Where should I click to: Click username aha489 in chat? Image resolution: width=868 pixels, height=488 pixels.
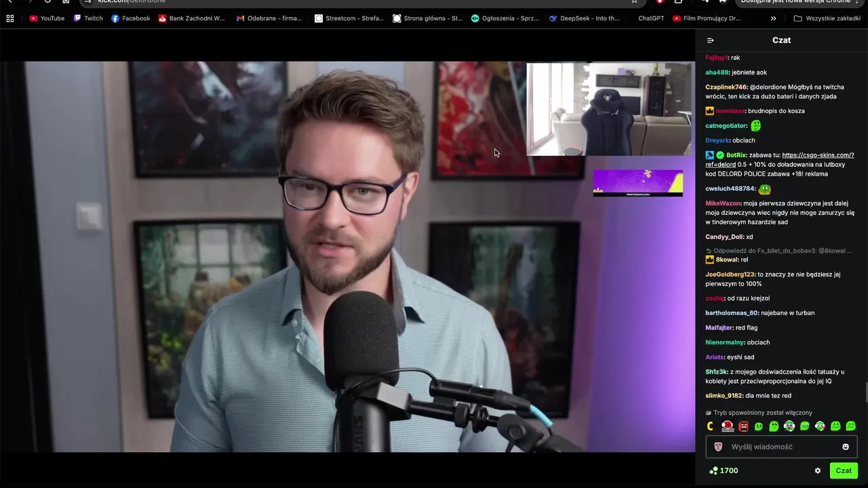click(717, 73)
